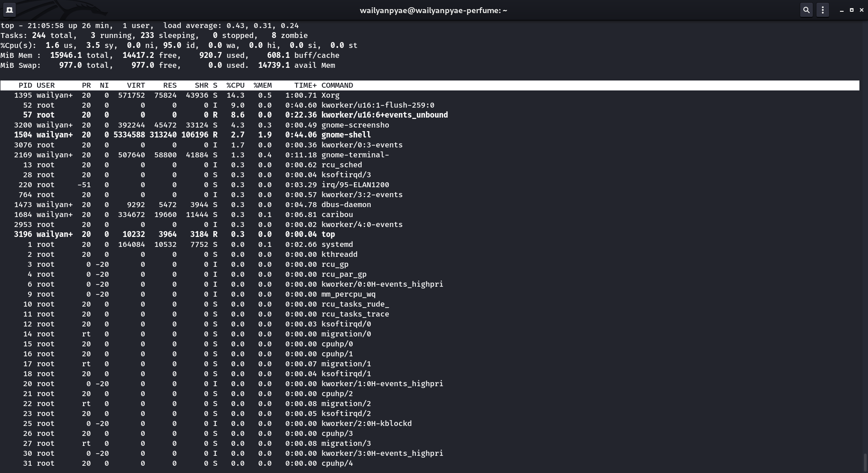Close the terminal window

(861, 10)
